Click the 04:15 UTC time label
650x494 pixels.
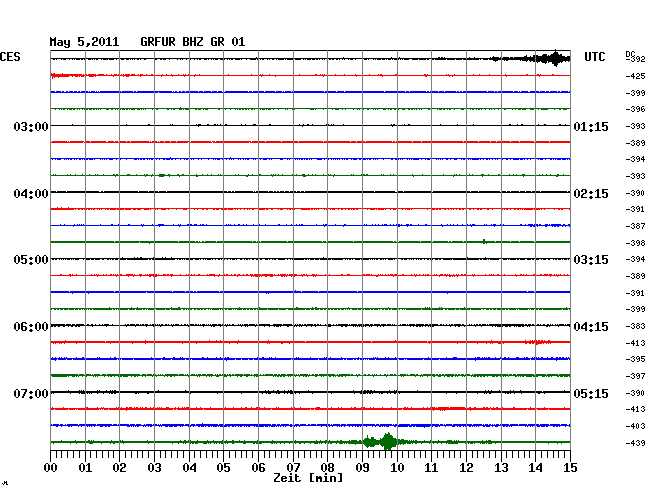coord(591,327)
